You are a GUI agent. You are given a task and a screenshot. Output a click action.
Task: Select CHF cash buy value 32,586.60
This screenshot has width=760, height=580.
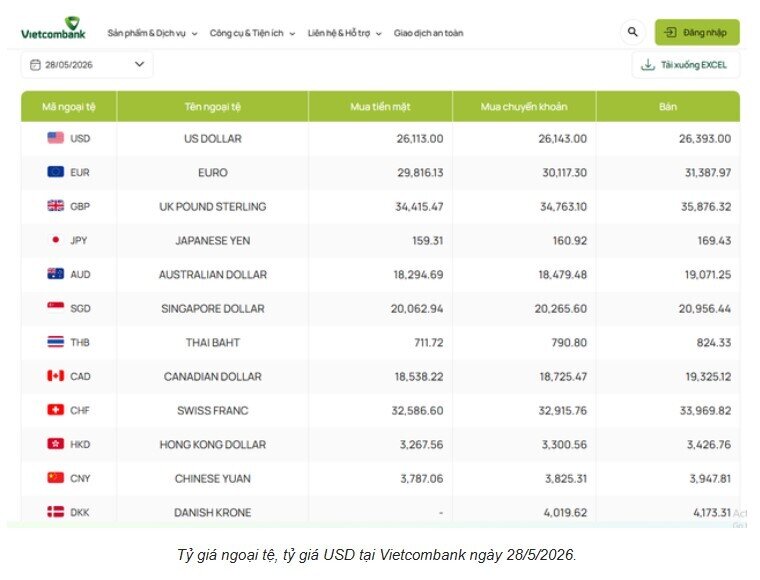[x=417, y=410]
